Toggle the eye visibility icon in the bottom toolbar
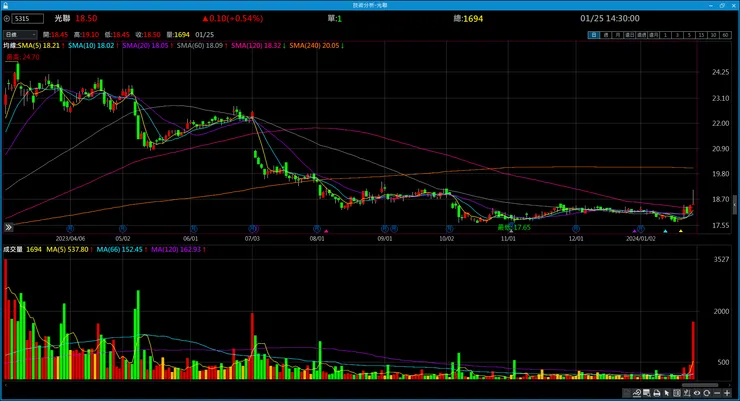 (697, 393)
